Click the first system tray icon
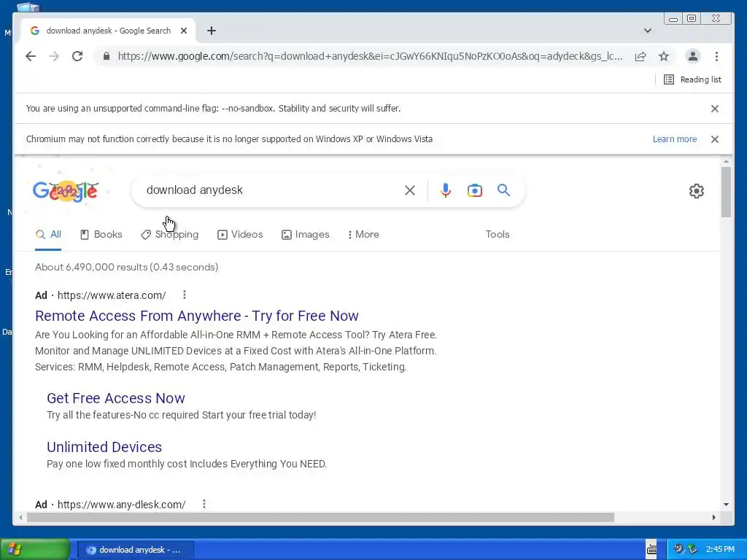Image resolution: width=747 pixels, height=560 pixels. tap(678, 549)
